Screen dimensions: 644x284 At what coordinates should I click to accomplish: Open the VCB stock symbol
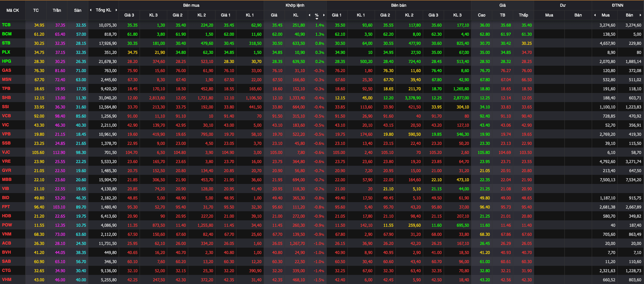6,116
